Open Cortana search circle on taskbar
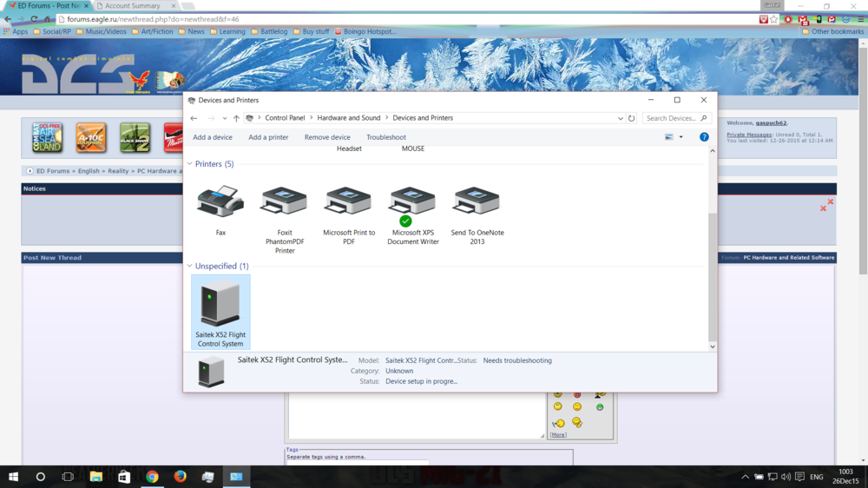868x488 pixels. coord(41,477)
